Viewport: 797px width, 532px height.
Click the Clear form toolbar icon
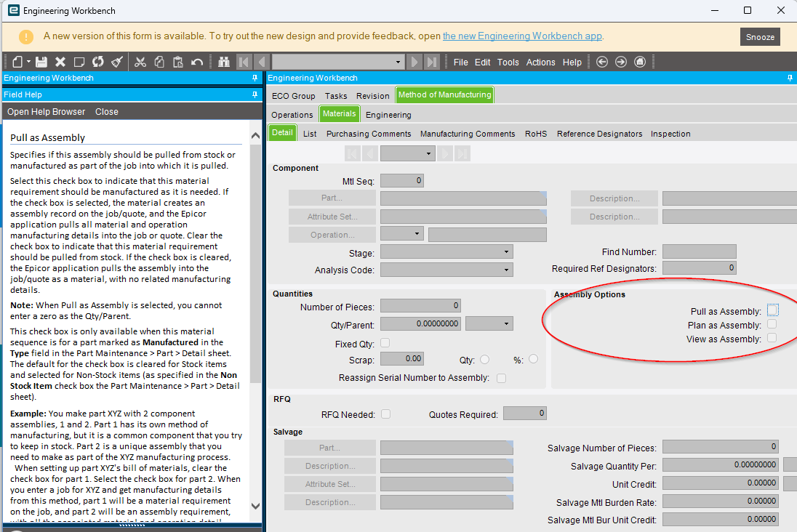(79, 62)
